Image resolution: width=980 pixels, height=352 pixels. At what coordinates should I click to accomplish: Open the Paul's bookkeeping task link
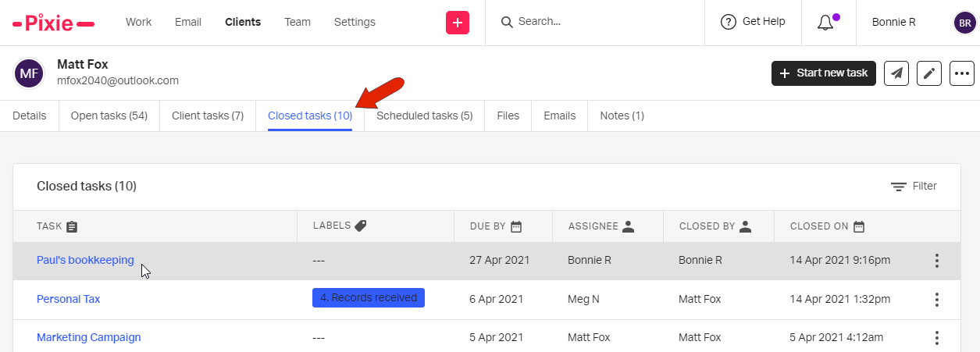click(x=85, y=261)
